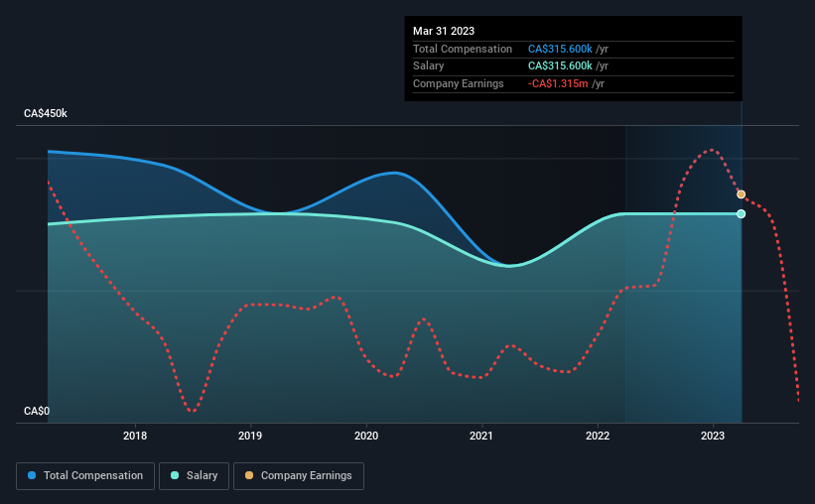This screenshot has height=504, width=815.
Task: Click the tooltip Total Compensation row label
Action: pyautogui.click(x=462, y=49)
